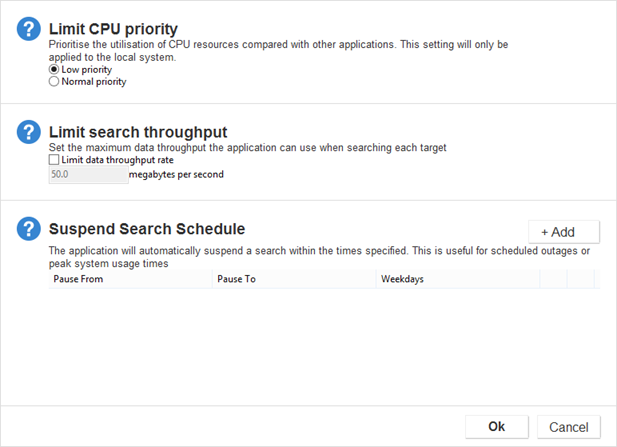
Task: Click the help icon beside Suspend Search Schedule
Action: coord(29,229)
